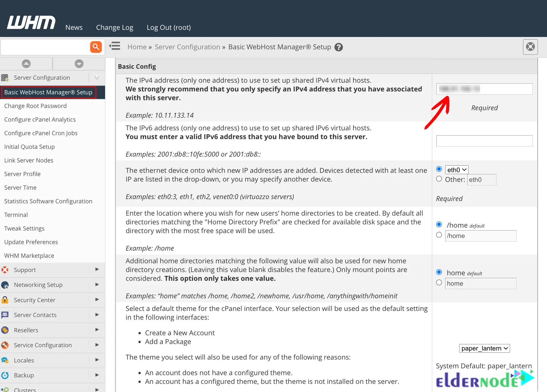The image size is (547, 392).
Task: Open Link Server Nodes
Action: coord(29,160)
